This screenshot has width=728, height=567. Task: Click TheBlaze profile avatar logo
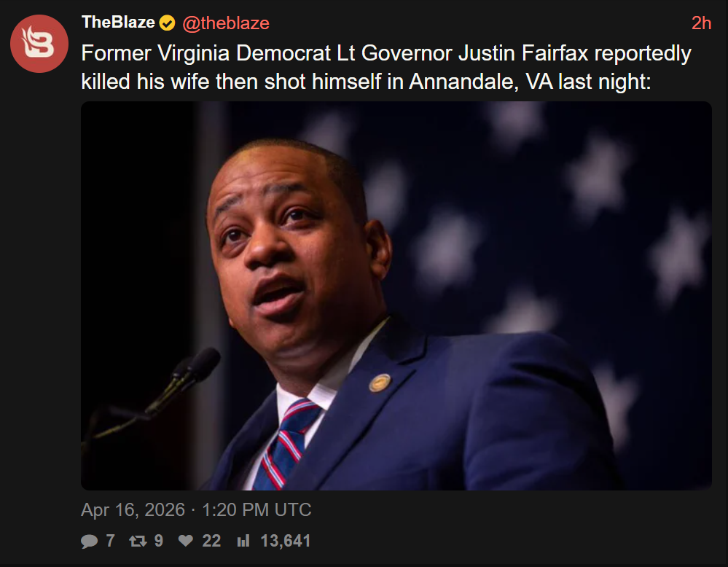pyautogui.click(x=39, y=43)
